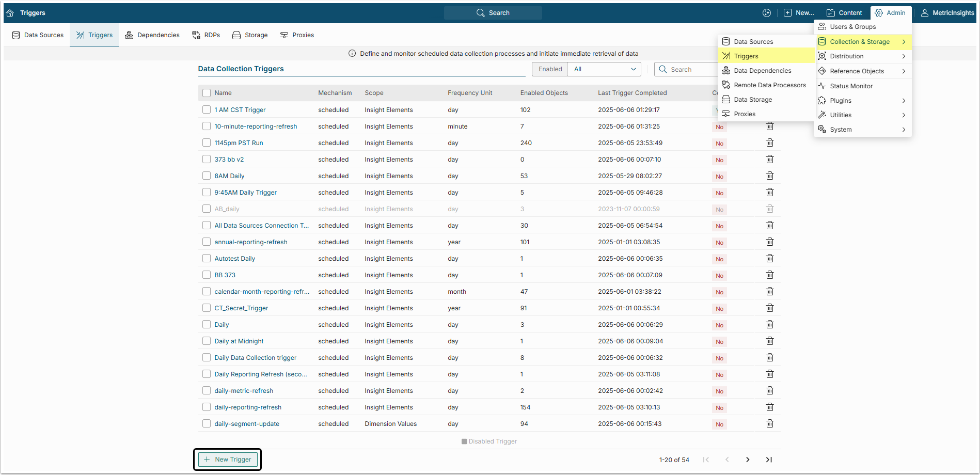Select Data Storage from the submenu
The height and width of the screenshot is (475, 980).
[x=753, y=100]
